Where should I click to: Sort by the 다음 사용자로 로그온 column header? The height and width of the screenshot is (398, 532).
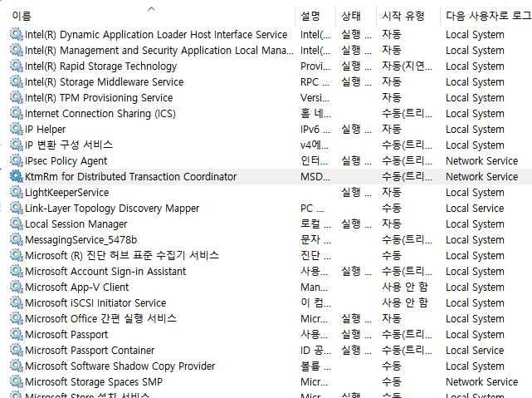point(489,16)
